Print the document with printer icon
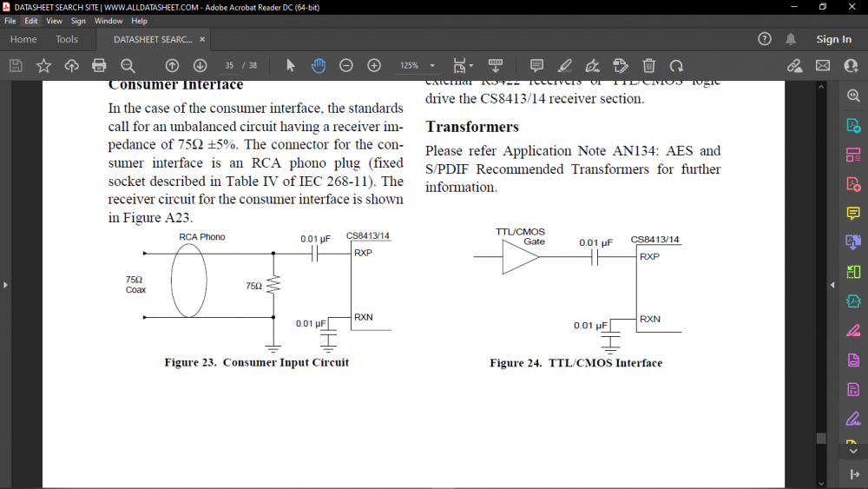Viewport: 868px width, 489px height. click(x=99, y=65)
